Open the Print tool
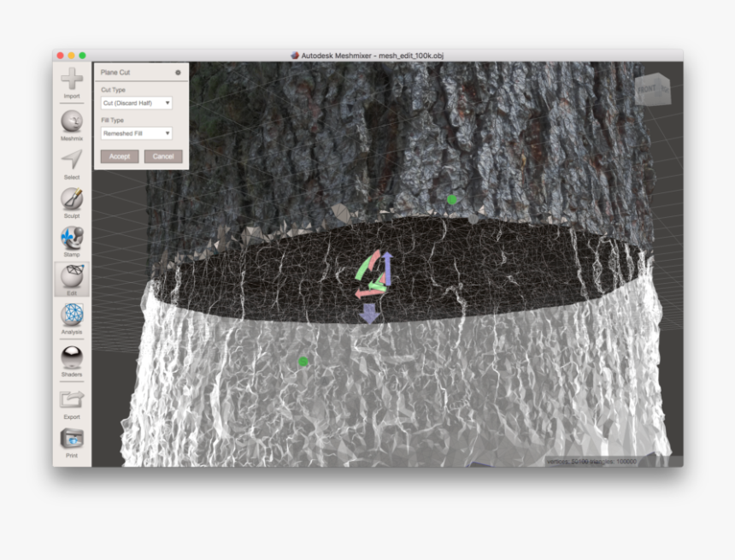Viewport: 735px width, 560px height. tap(71, 439)
